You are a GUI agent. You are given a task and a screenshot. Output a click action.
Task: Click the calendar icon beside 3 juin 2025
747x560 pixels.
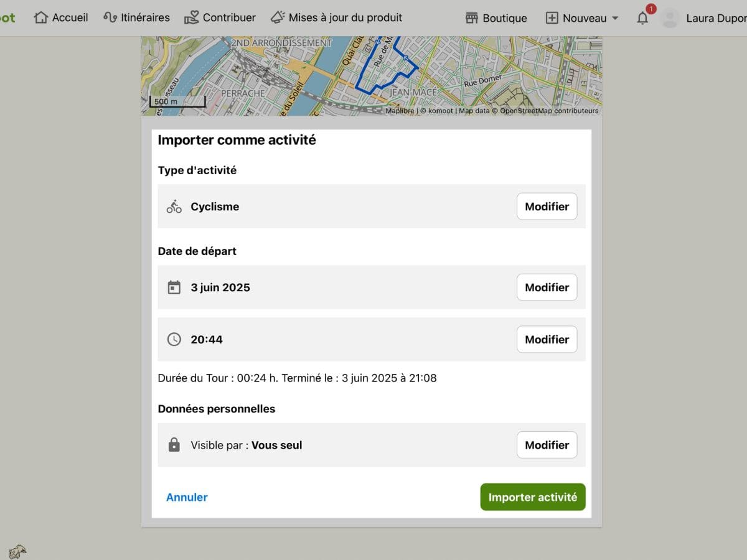click(x=174, y=287)
